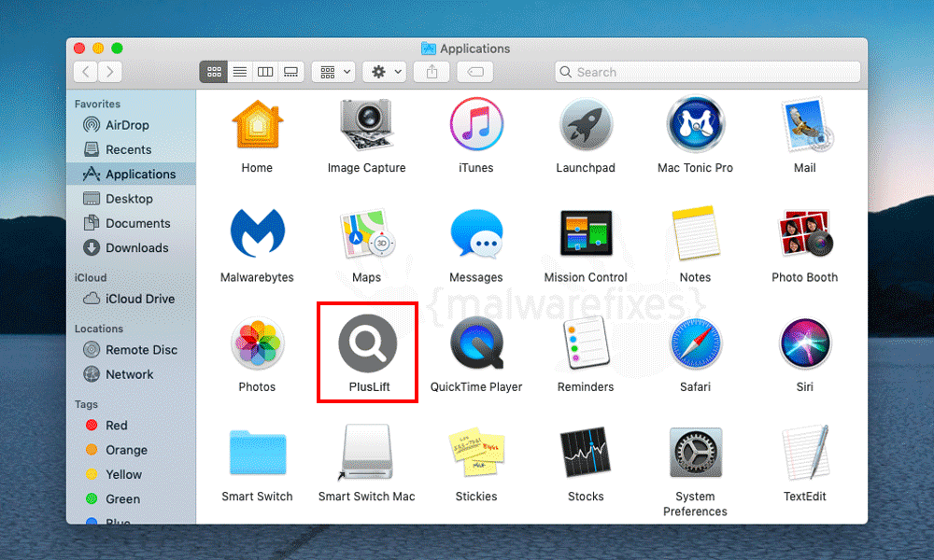Click the Applications folder title icon

point(429,49)
